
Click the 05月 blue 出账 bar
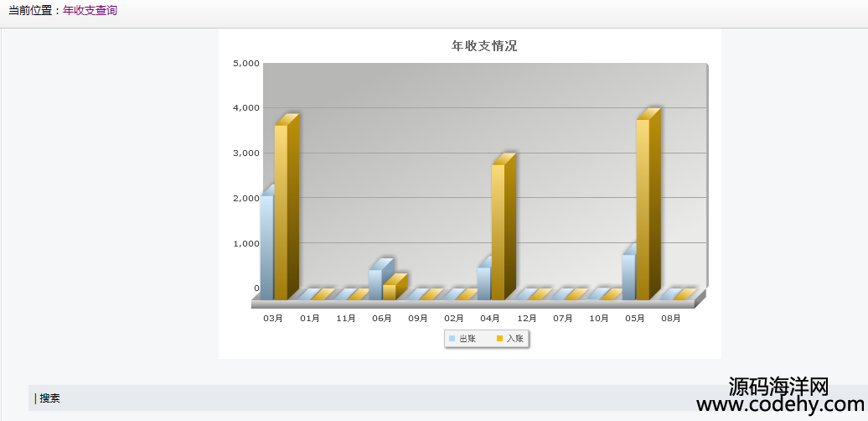point(629,273)
